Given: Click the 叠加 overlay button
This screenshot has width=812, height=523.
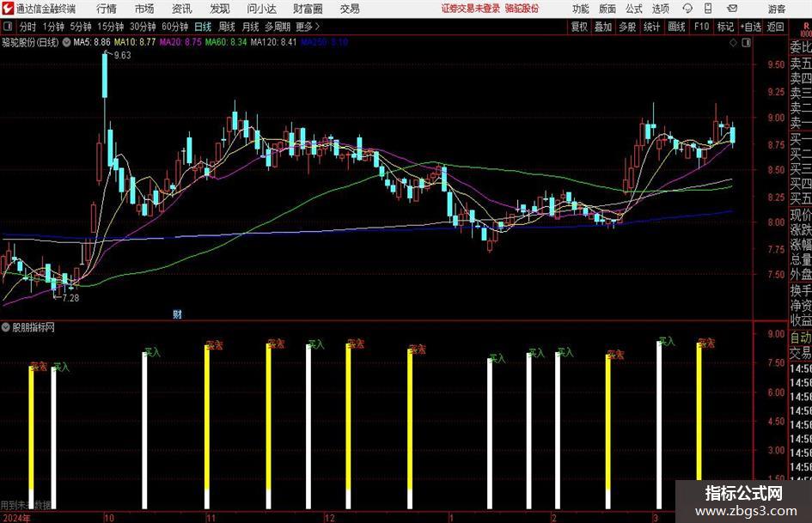Looking at the screenshot, I should [603, 27].
